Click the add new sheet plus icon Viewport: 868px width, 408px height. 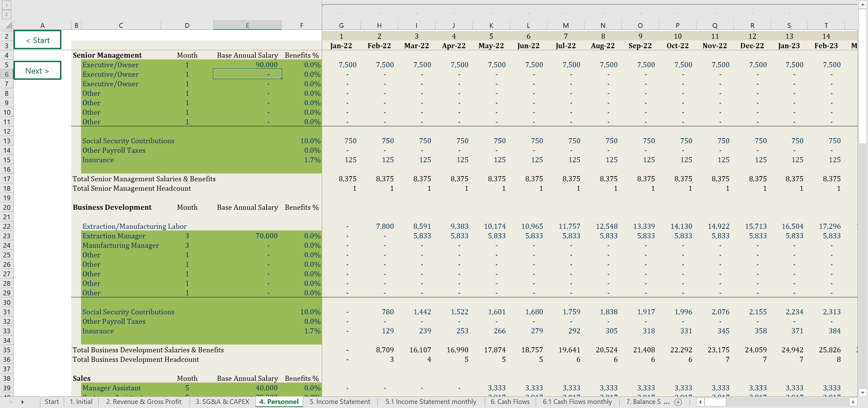coord(678,402)
